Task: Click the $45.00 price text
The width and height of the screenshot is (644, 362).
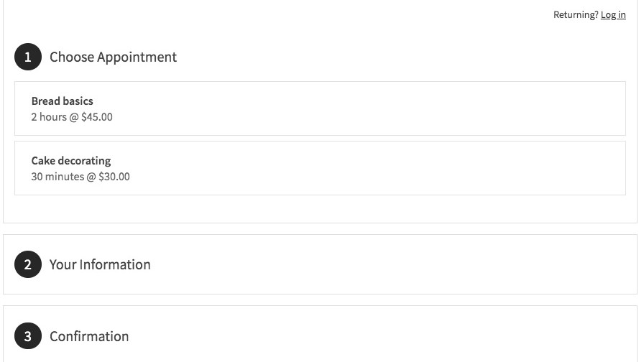Action: (x=97, y=117)
